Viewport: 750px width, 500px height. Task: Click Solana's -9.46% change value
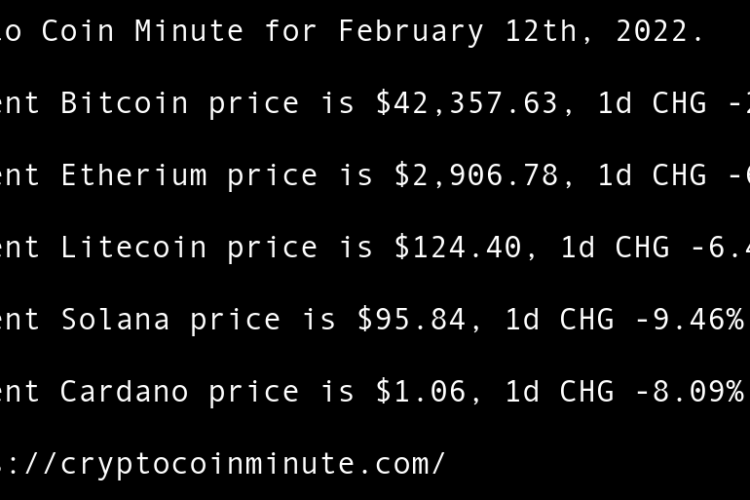click(x=689, y=319)
